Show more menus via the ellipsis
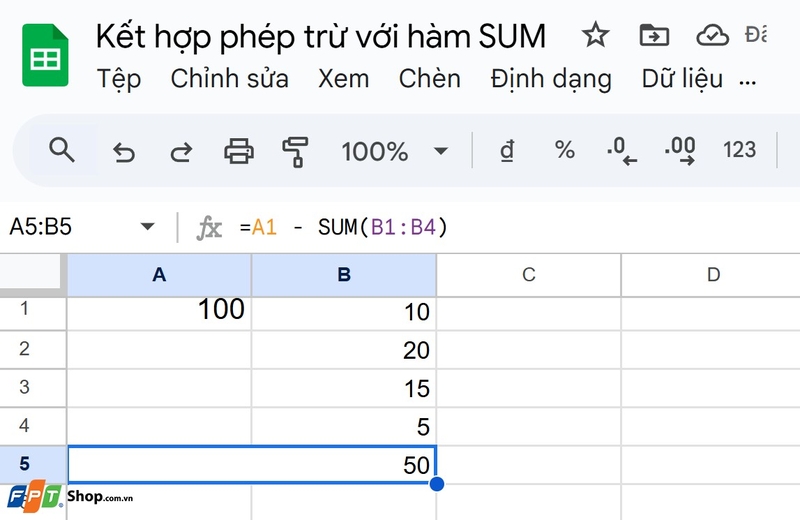 coord(747,82)
